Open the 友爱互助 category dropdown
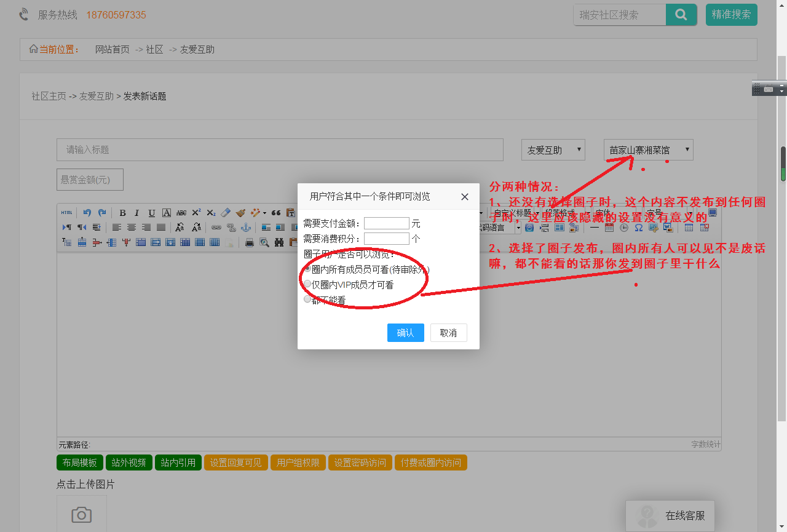 pyautogui.click(x=553, y=150)
